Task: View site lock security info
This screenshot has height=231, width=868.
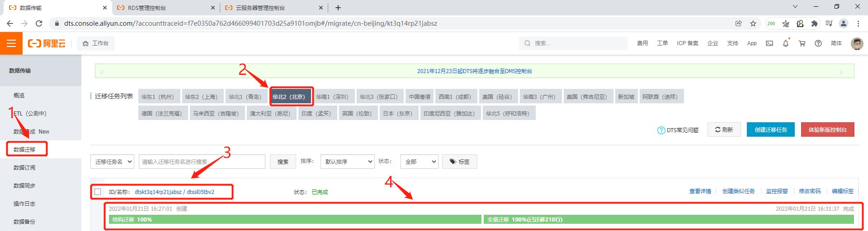Action: point(57,23)
